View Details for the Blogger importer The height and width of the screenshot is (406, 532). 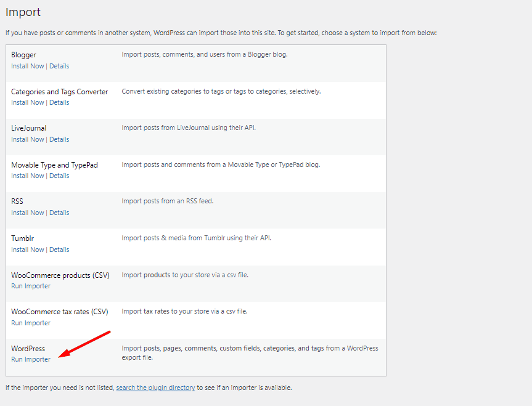59,66
